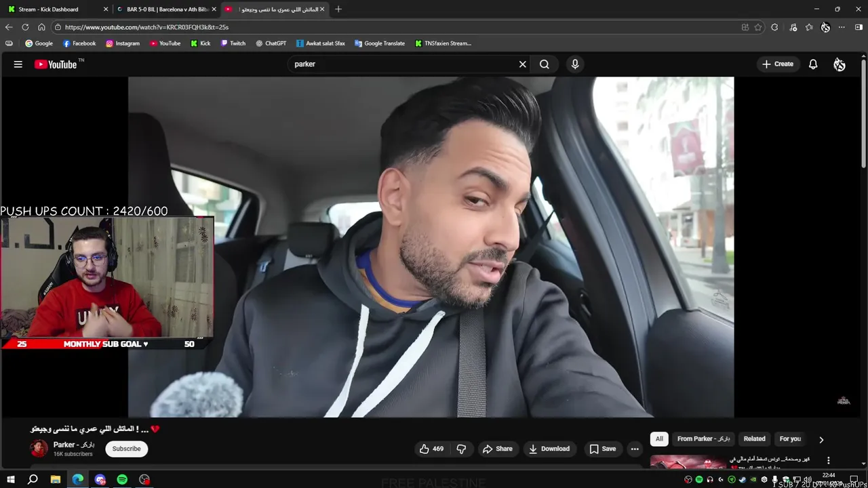
Task: Share the video
Action: click(x=497, y=449)
